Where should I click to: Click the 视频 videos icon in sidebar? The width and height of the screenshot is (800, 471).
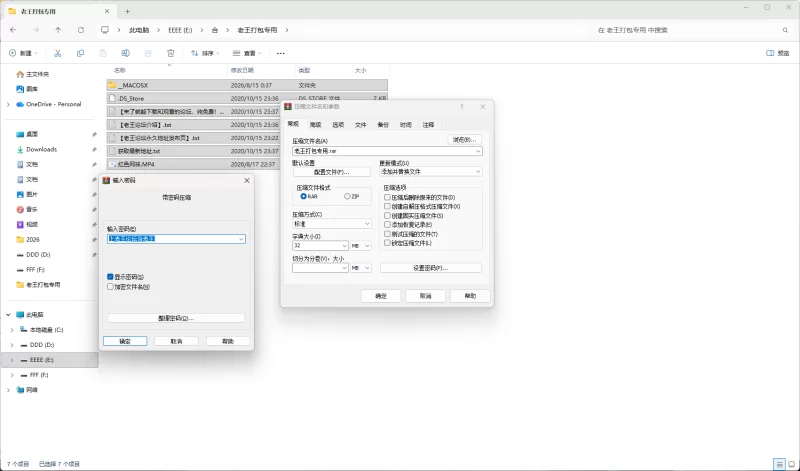(20, 225)
